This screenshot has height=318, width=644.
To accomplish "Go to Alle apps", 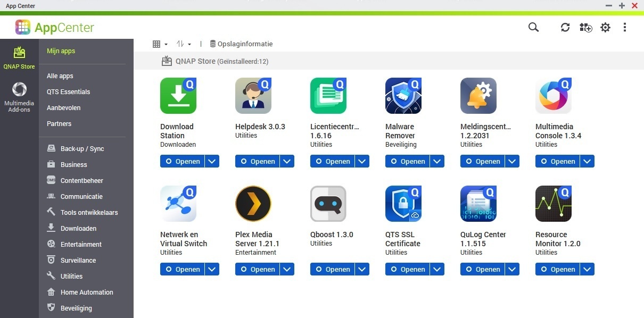I will click(60, 76).
